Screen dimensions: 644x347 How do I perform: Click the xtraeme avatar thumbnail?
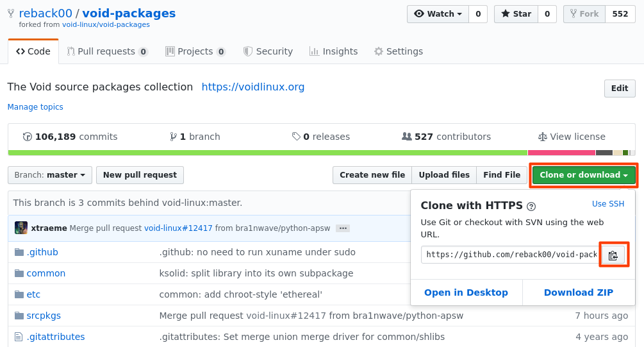pyautogui.click(x=21, y=228)
